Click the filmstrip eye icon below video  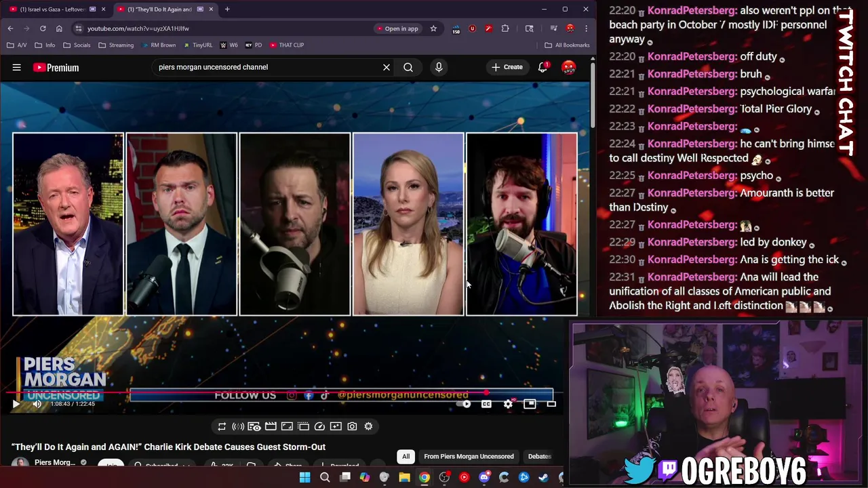pyautogui.click(x=254, y=426)
